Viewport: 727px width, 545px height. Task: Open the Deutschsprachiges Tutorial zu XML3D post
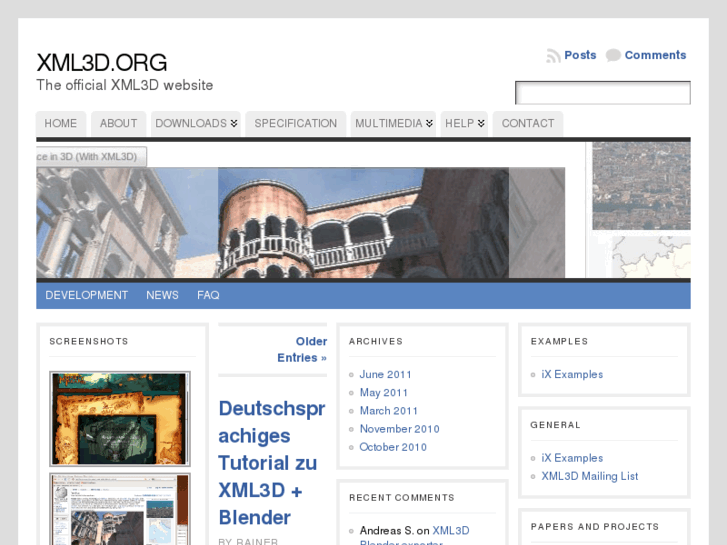pos(272,463)
